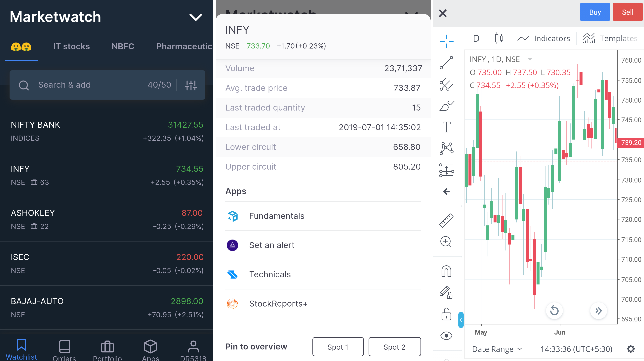Image resolution: width=644 pixels, height=361 pixels.
Task: Open chart Templates menu
Action: tap(611, 38)
